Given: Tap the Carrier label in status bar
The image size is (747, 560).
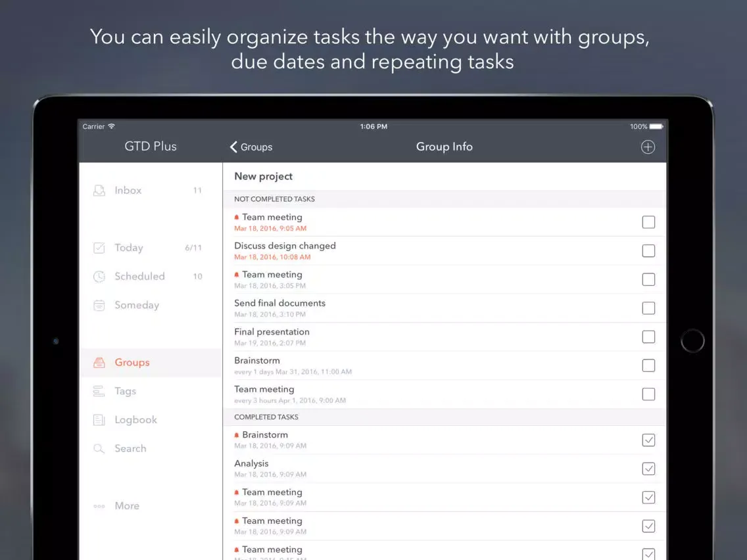Looking at the screenshot, I should coord(93,126).
